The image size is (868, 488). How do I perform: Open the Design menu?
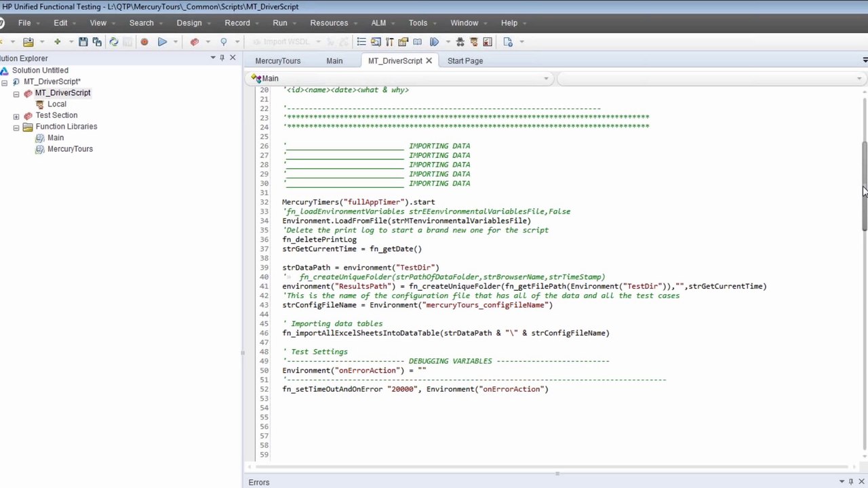(x=189, y=23)
